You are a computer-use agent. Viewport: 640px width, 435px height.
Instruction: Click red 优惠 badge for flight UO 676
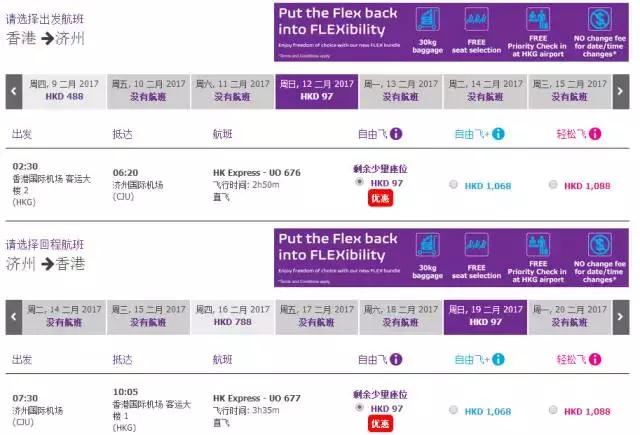tap(380, 199)
